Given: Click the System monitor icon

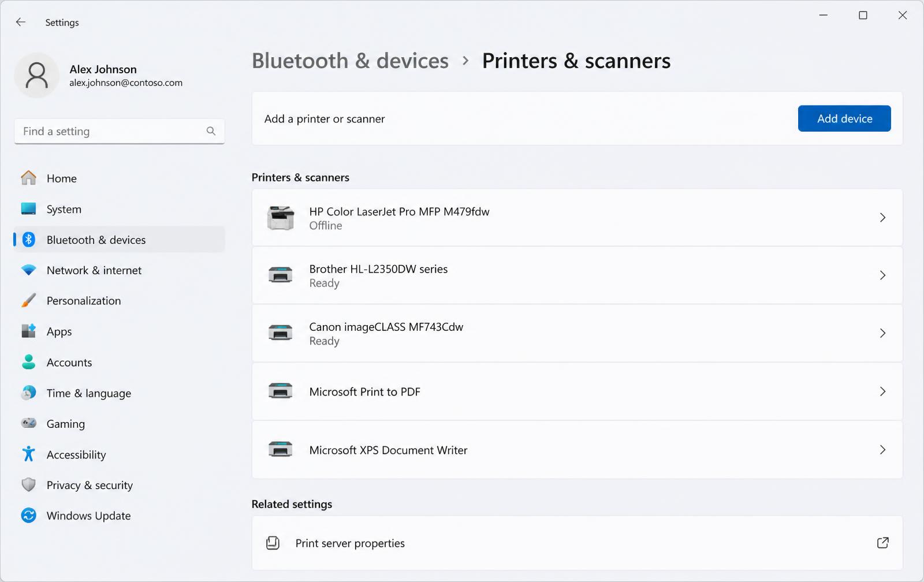Looking at the screenshot, I should [28, 208].
